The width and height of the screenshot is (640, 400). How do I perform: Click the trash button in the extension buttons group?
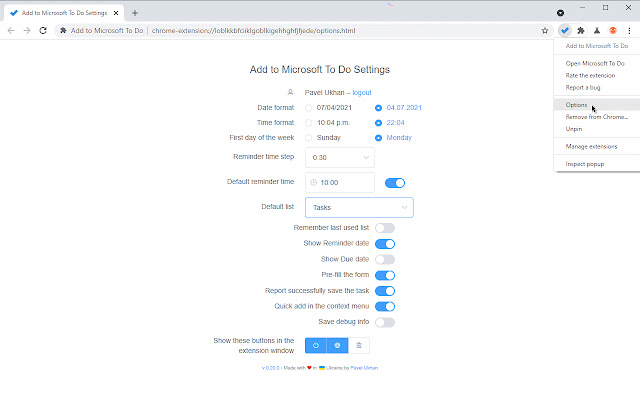click(360, 345)
